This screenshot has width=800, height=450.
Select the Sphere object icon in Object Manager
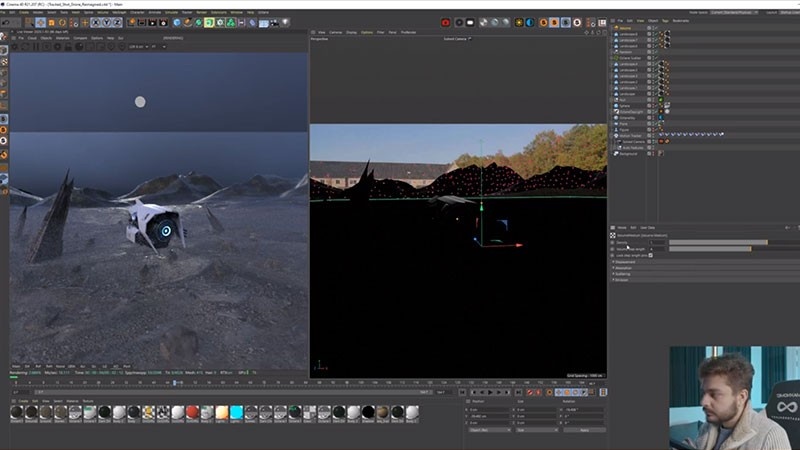pyautogui.click(x=615, y=106)
